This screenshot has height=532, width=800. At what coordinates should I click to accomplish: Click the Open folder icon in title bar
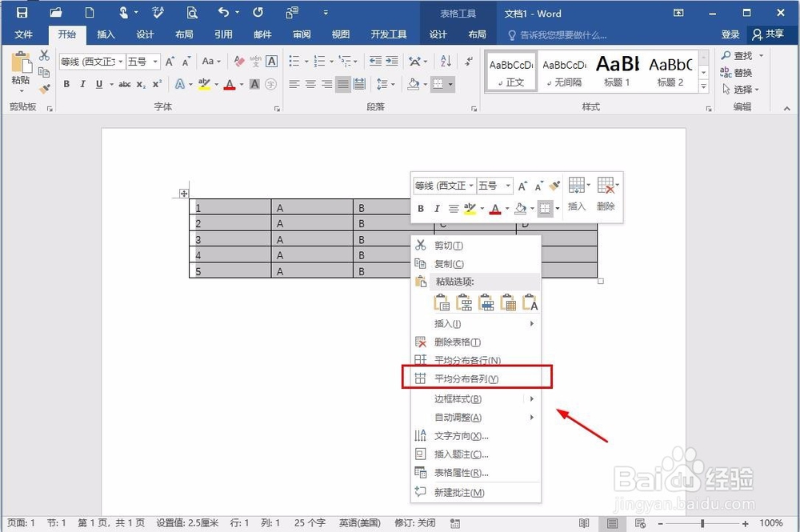click(x=56, y=12)
